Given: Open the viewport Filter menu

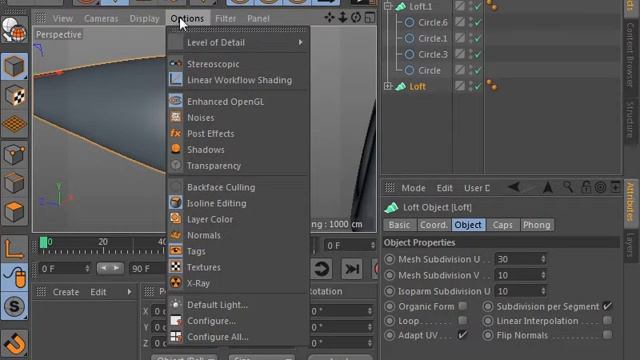Looking at the screenshot, I should 225,19.
